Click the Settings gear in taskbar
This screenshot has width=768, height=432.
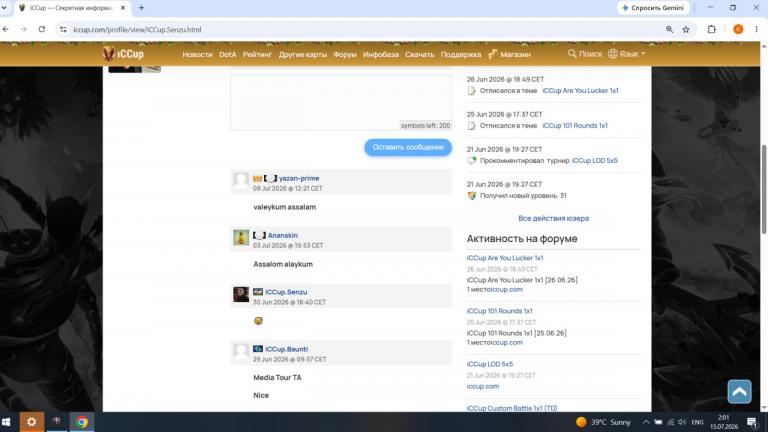(x=31, y=422)
